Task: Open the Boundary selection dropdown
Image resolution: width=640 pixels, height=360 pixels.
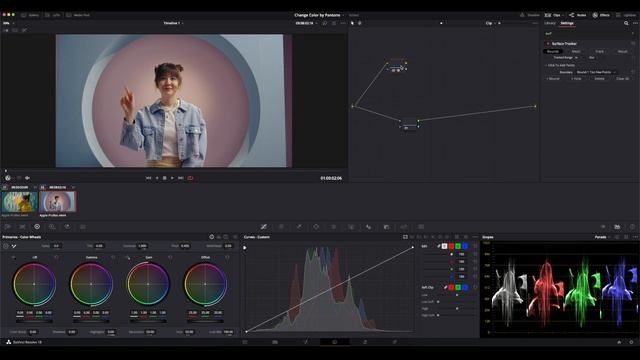Action: coord(596,72)
